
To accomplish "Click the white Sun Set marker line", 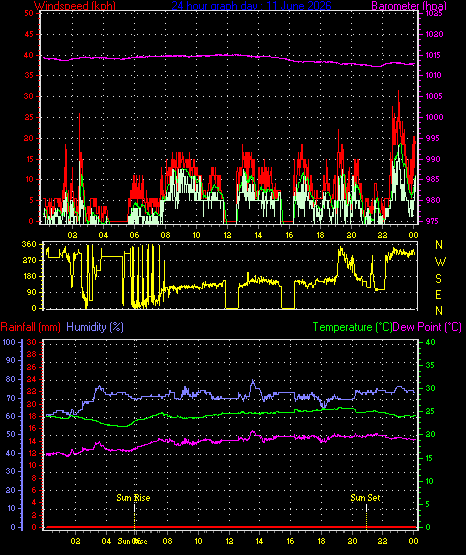I will (366, 509).
